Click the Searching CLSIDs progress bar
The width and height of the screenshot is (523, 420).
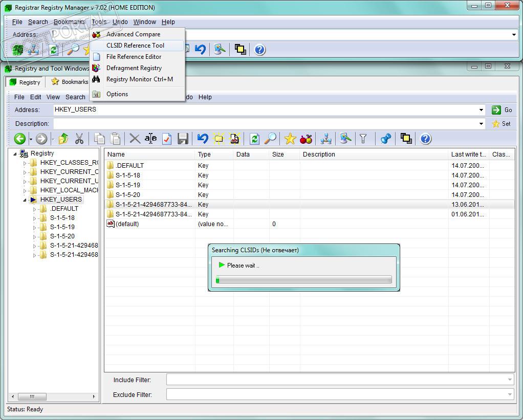click(x=304, y=280)
